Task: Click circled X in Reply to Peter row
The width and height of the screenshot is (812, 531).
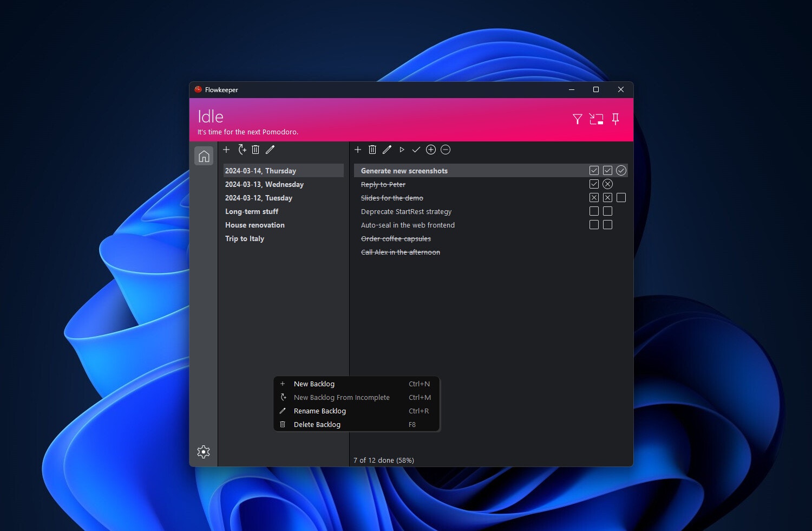Action: click(x=607, y=184)
